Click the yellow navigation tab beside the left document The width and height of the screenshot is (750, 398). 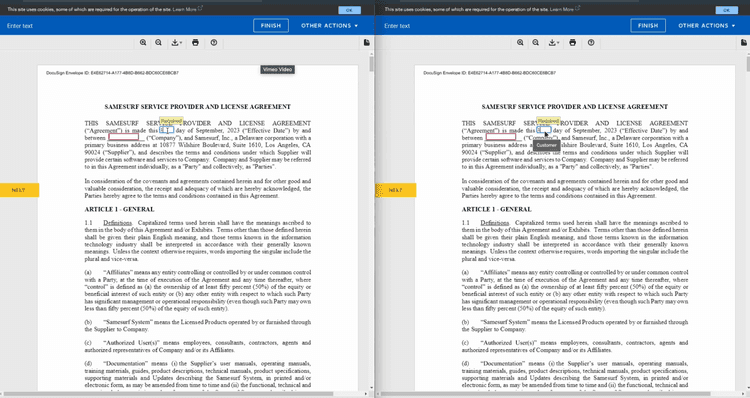[x=19, y=190]
